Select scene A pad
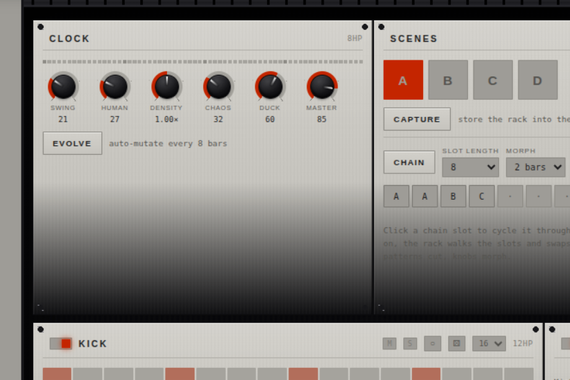Viewport: 570px width, 380px height. [x=403, y=80]
